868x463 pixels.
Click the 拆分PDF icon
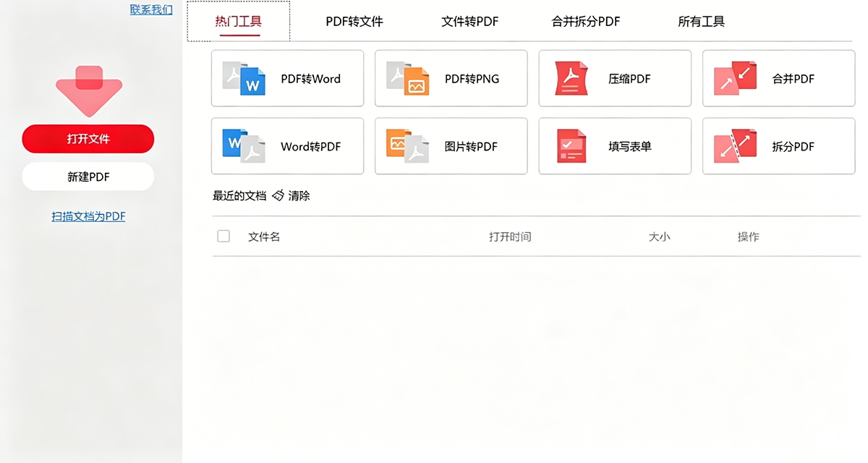[x=735, y=145]
